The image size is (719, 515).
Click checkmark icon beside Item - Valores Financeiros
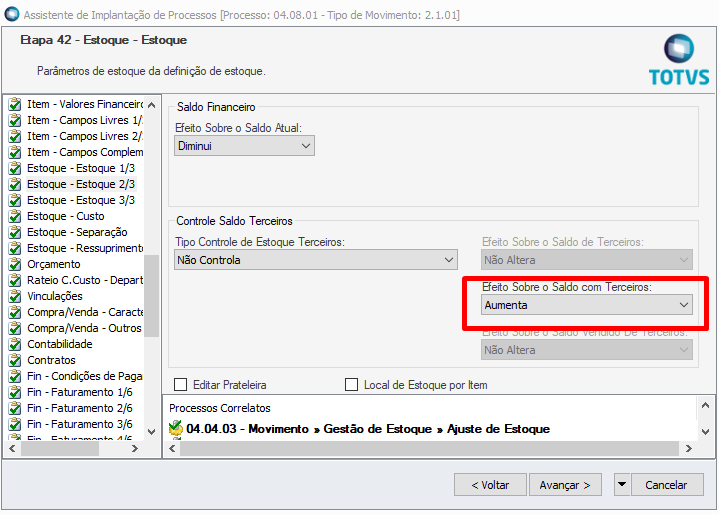click(x=15, y=105)
